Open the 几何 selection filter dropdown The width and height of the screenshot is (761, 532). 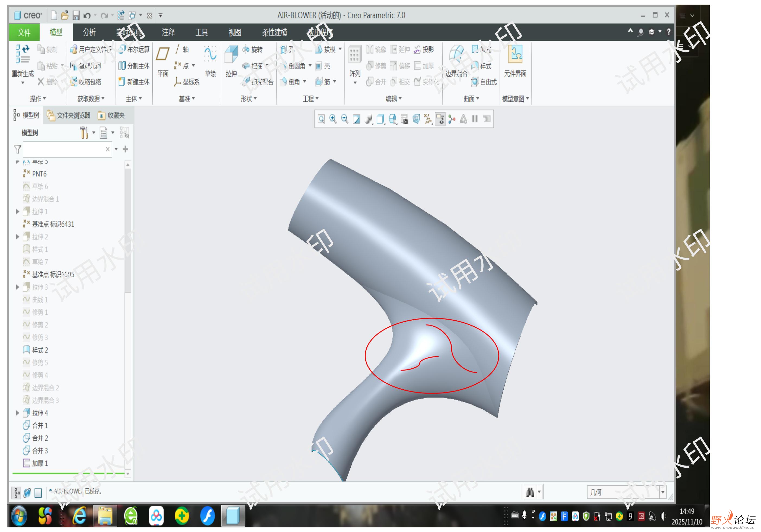[662, 492]
